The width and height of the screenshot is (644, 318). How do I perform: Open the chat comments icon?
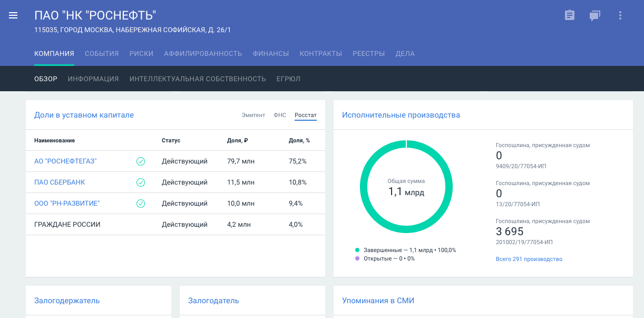595,16
